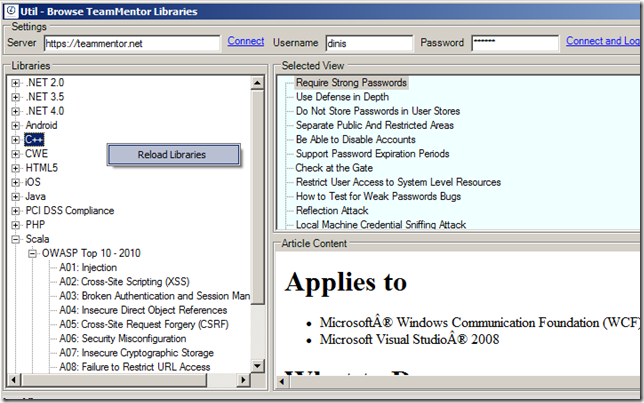Expand the Android library node
The image size is (644, 403).
coord(16,126)
